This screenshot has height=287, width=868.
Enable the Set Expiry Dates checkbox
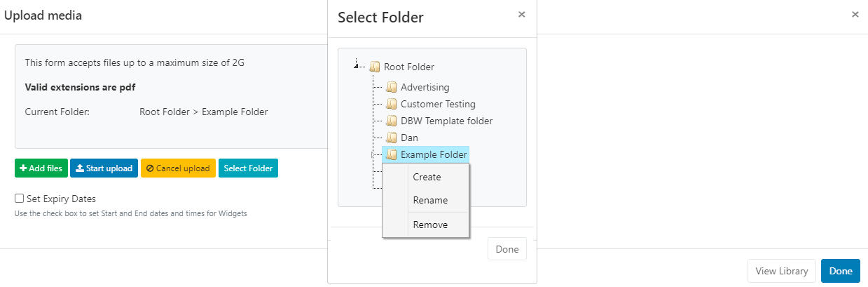19,199
